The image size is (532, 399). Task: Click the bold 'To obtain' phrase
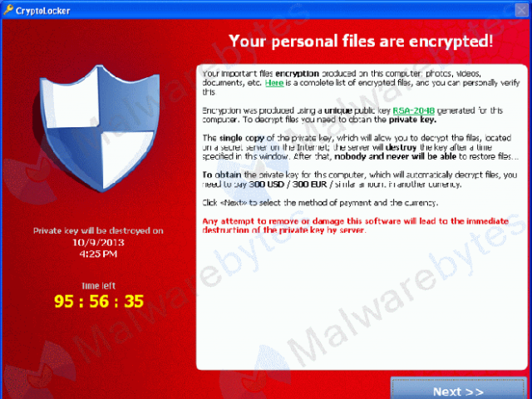tap(222, 175)
